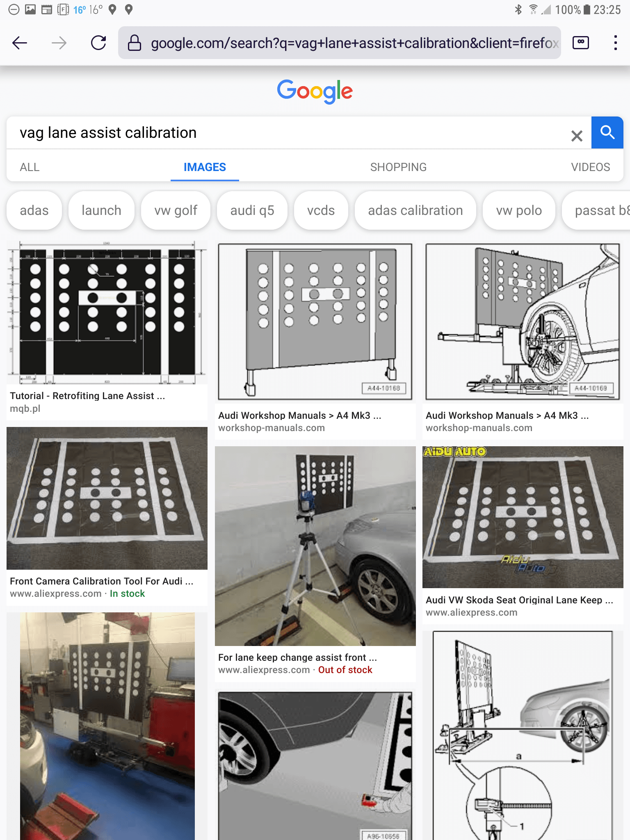Filter by the audi q5 chip
The width and height of the screenshot is (630, 840).
tap(252, 210)
